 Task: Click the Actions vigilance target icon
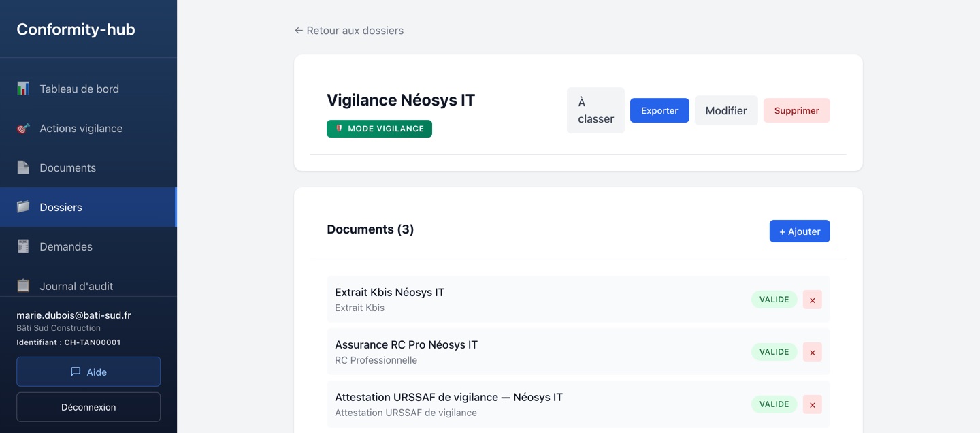coord(23,128)
